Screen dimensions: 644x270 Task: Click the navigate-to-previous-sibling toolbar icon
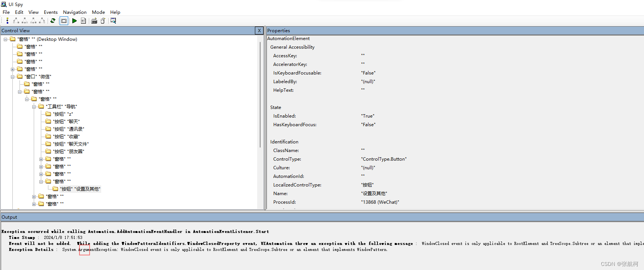click(33, 21)
